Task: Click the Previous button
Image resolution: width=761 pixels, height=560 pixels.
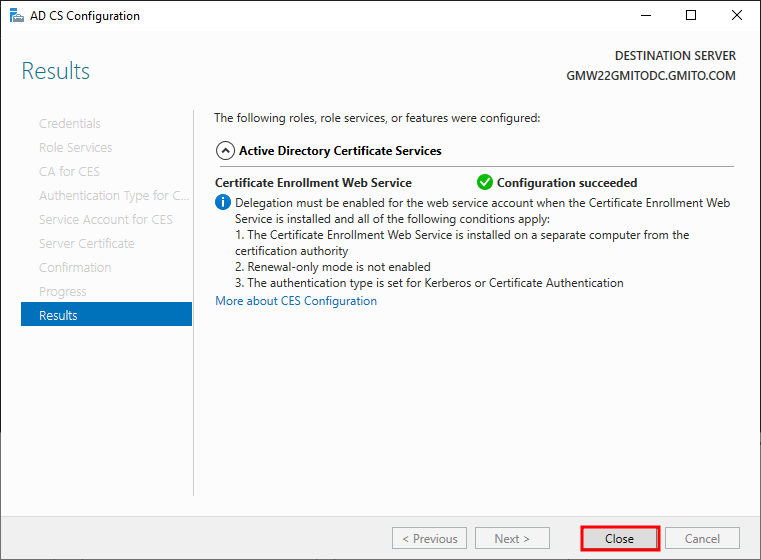Action: tap(430, 539)
